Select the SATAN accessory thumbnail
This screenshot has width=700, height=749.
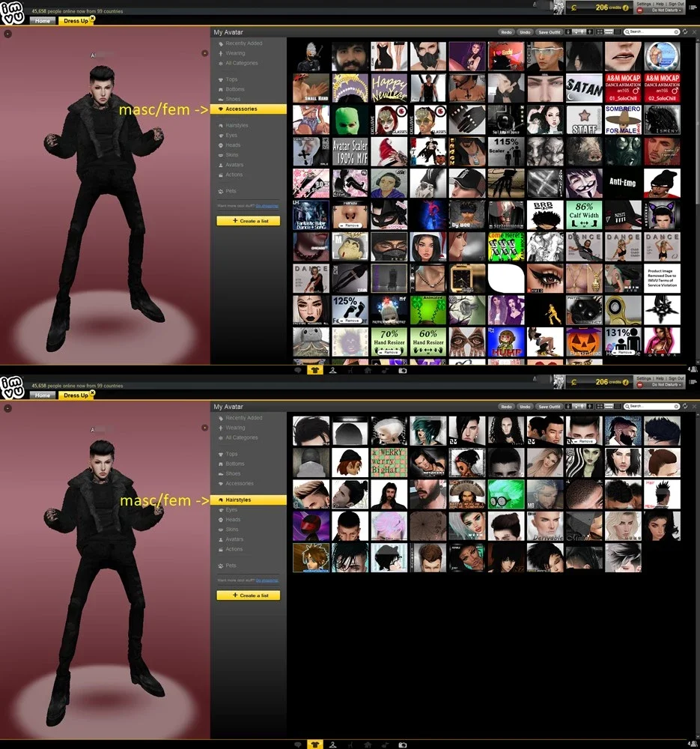(x=584, y=88)
